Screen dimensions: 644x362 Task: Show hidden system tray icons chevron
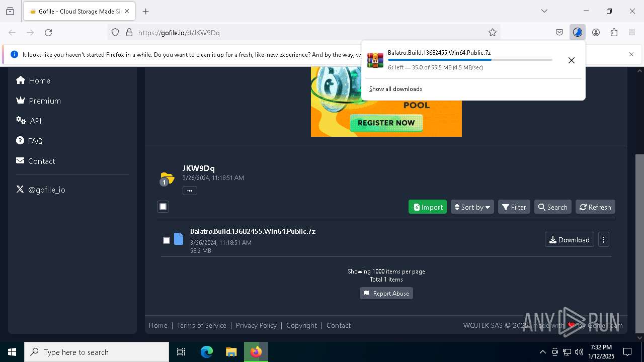click(542, 352)
